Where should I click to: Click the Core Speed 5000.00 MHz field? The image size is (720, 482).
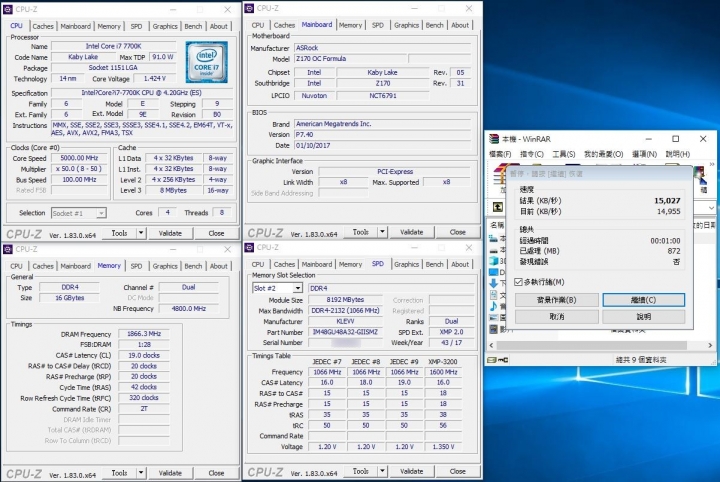coord(79,158)
